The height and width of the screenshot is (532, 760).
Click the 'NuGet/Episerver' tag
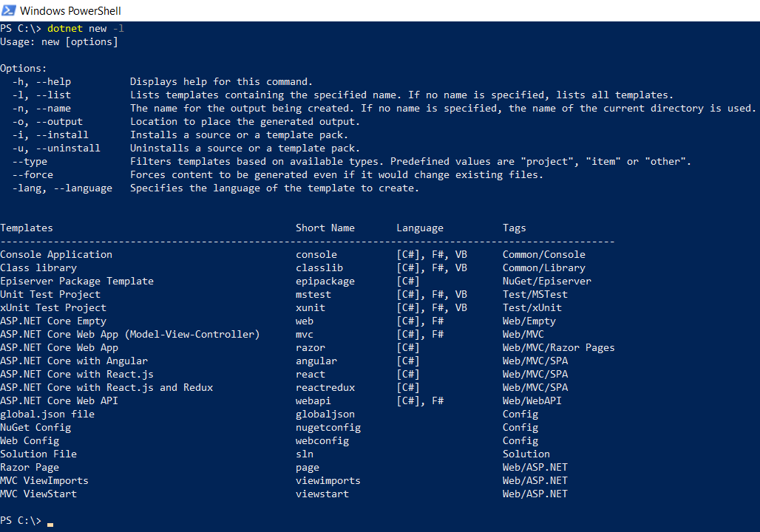[547, 281]
